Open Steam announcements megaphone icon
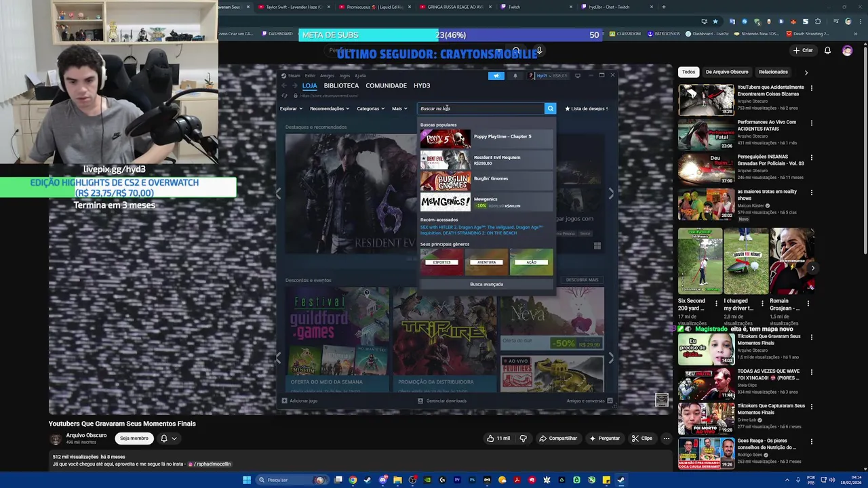Screen dimensions: 868x488 (x=496, y=75)
